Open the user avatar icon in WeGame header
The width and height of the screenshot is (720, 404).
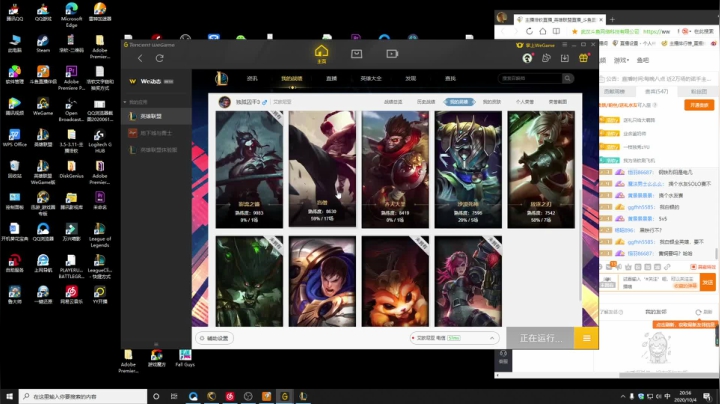point(527,58)
